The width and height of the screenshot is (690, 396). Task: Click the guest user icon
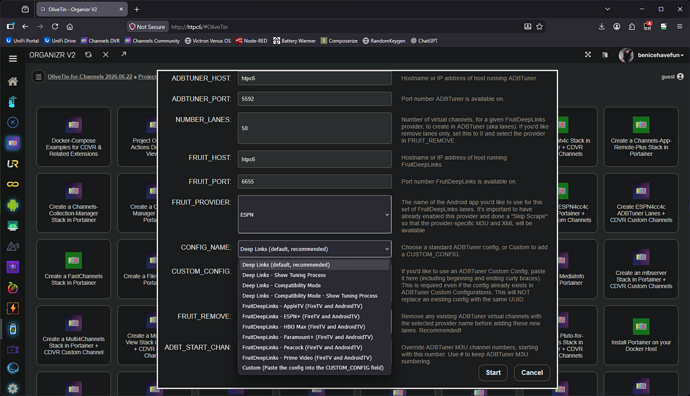[x=680, y=77]
